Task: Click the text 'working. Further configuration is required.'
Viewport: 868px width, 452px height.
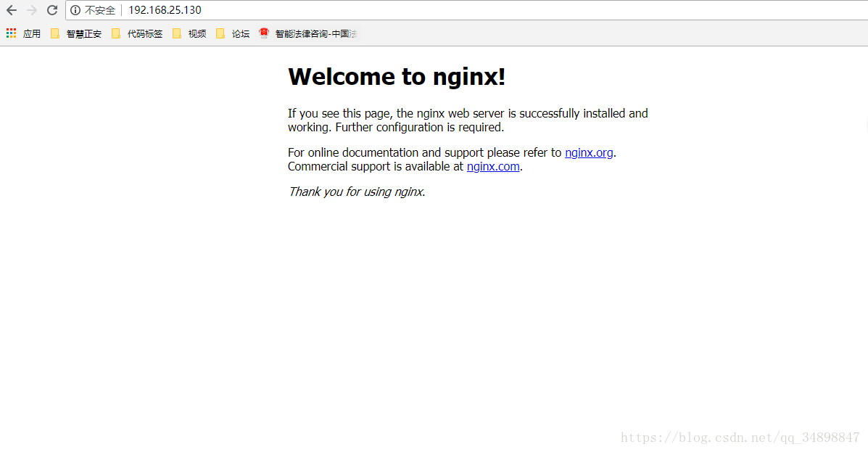Action: (x=396, y=127)
